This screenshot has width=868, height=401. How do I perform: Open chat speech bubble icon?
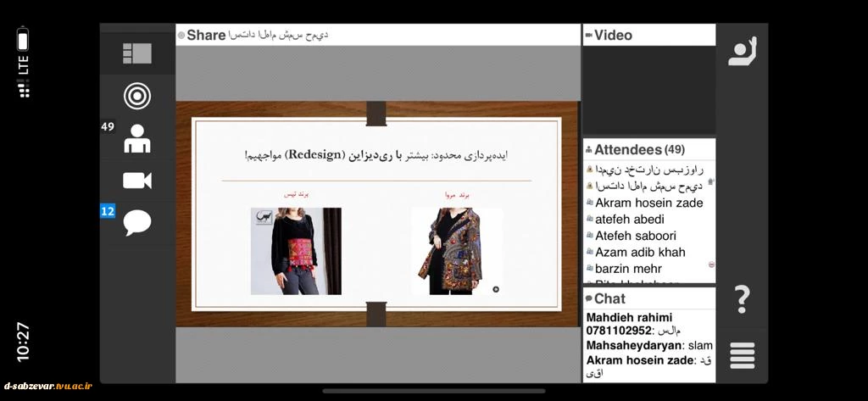[137, 223]
